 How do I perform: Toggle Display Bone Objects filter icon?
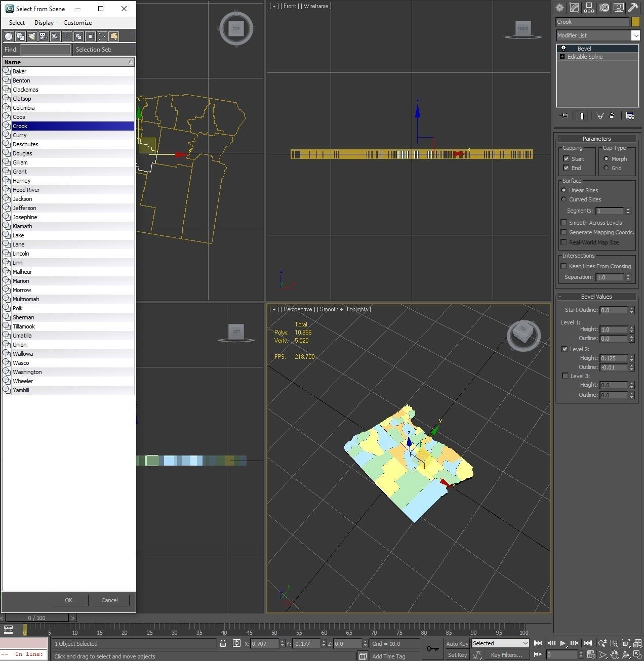(102, 36)
